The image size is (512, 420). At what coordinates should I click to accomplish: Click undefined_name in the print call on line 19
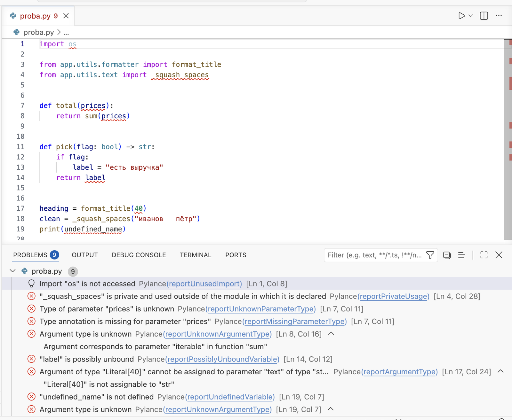(x=93, y=229)
